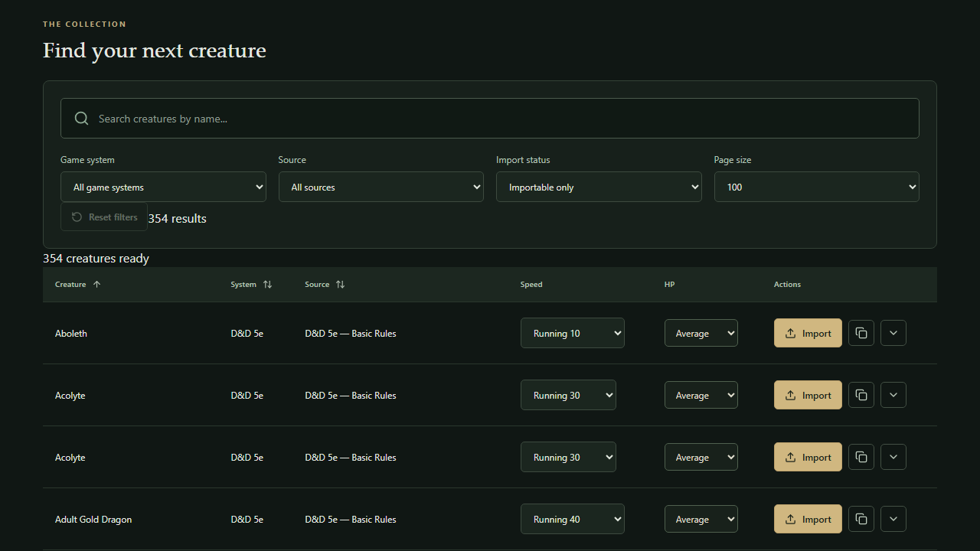Focus the Search creatures by name field

[x=490, y=119]
